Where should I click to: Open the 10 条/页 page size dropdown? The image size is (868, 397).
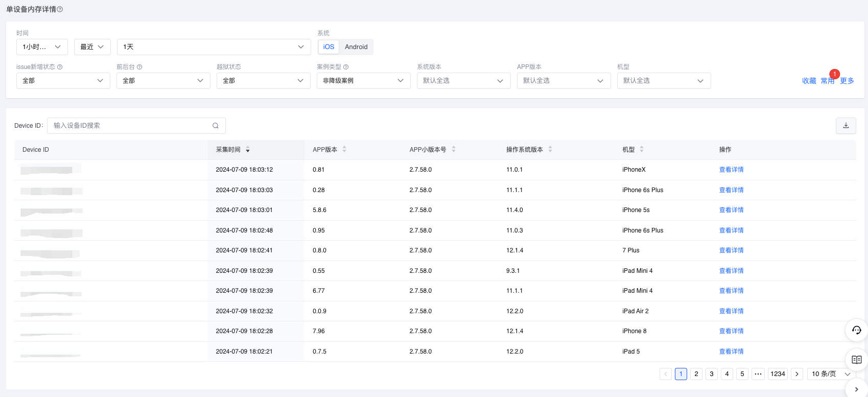[x=831, y=374]
